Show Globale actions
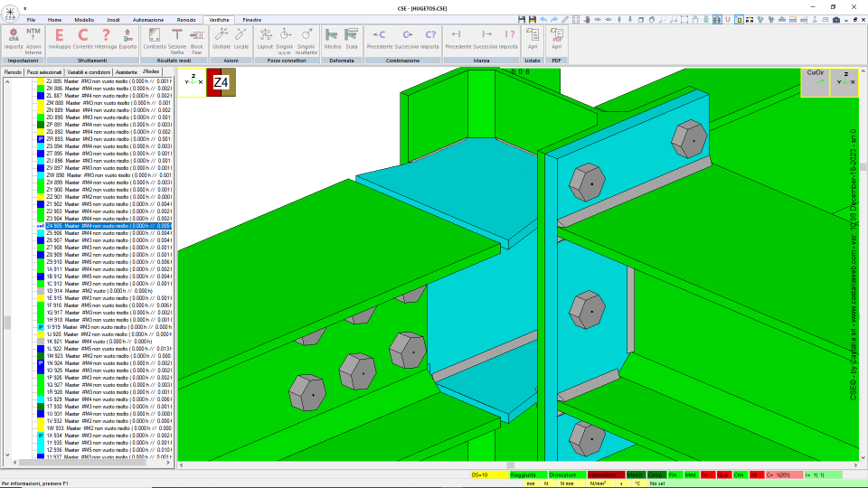This screenshot has height=488, width=868. [x=222, y=39]
